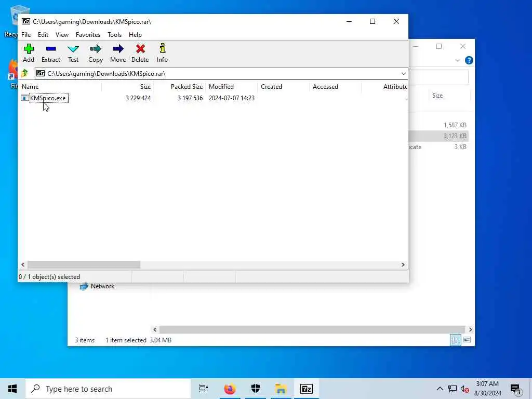Sort by Packed Size column header
This screenshot has height=399, width=532.
click(x=179, y=87)
